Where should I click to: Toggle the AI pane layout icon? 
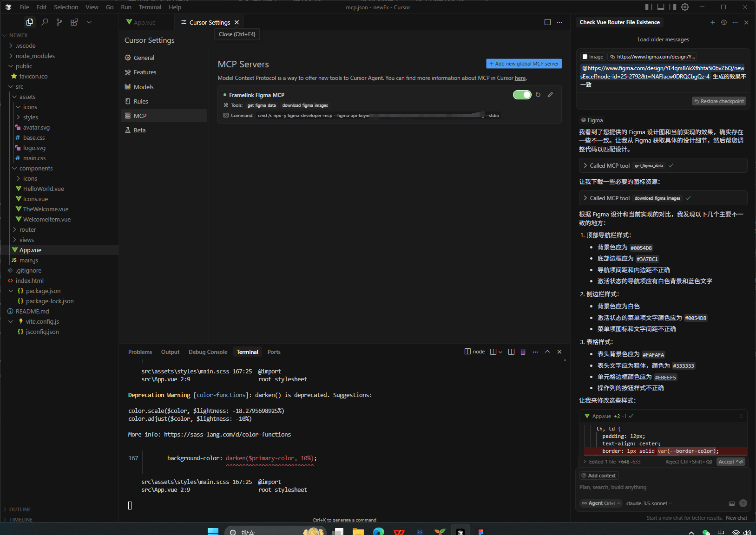673,7
